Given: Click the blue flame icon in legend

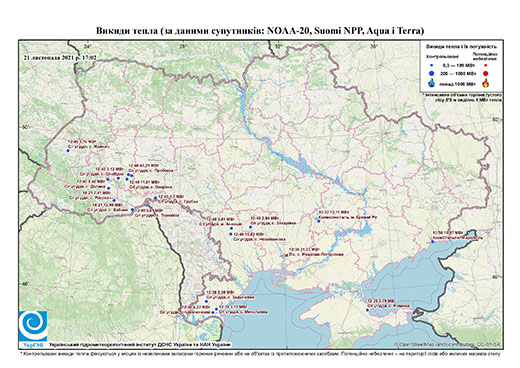Looking at the screenshot, I should [432, 83].
